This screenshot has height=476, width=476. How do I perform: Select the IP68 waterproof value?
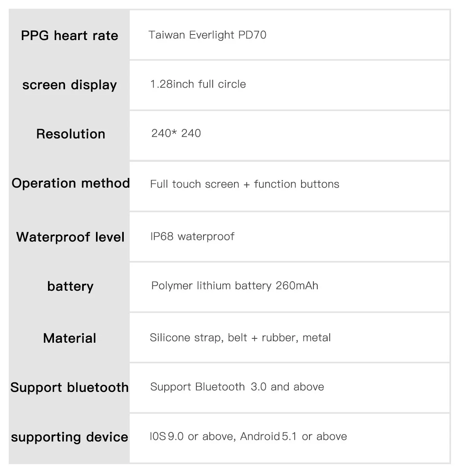coord(192,236)
